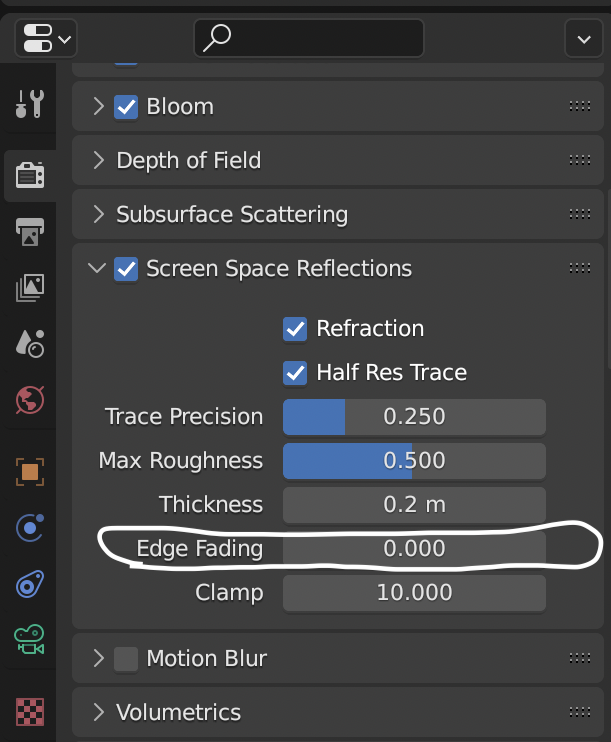
Task: Enable the Motion Blur checkbox
Action: tap(126, 658)
